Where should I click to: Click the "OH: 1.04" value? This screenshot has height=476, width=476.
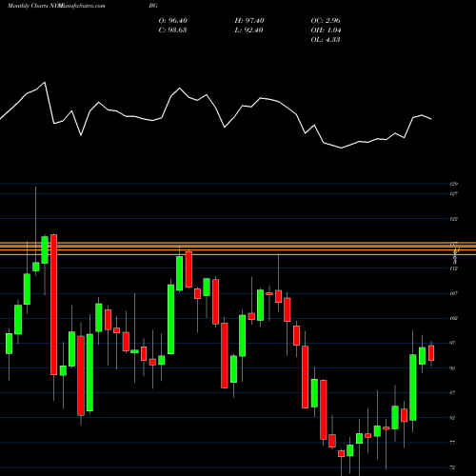click(326, 30)
